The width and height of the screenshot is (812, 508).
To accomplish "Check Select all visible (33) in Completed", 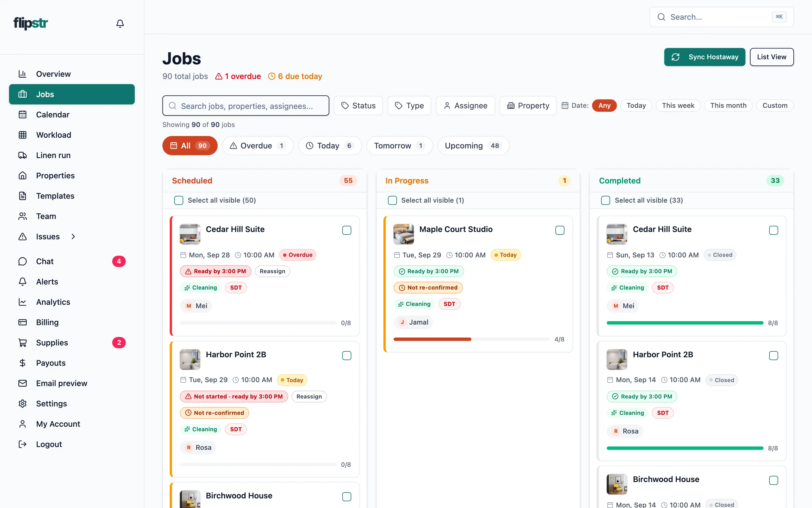I will click(x=606, y=201).
